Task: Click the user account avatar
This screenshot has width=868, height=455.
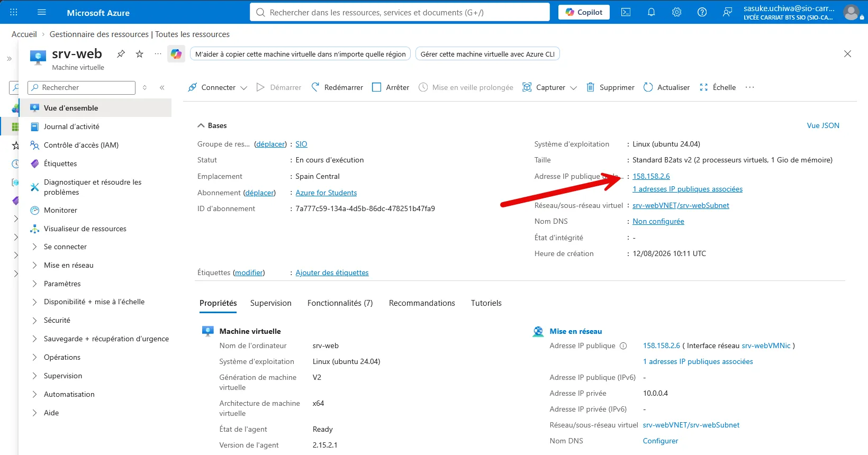Action: point(851,12)
